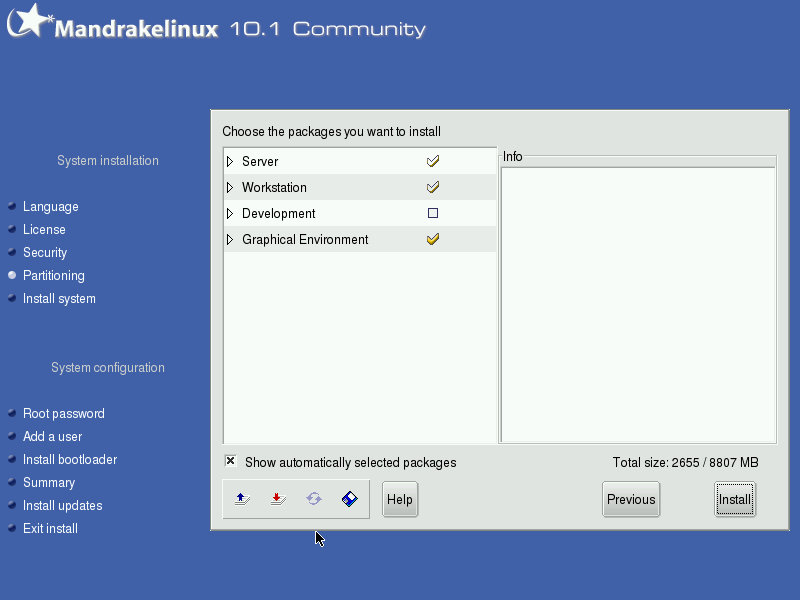Click the Root password step
Screen dimensions: 800x600
point(64,413)
